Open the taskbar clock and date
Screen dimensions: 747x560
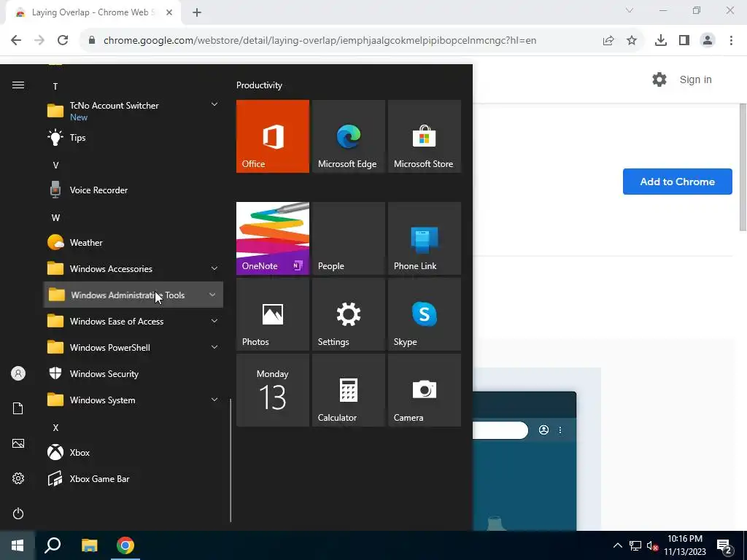coord(685,545)
